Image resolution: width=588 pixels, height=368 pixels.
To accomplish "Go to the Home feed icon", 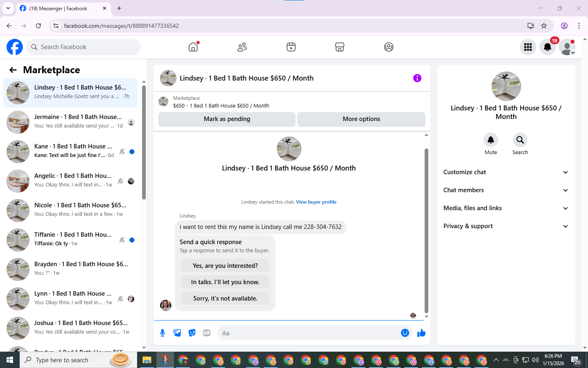I will 193,47.
